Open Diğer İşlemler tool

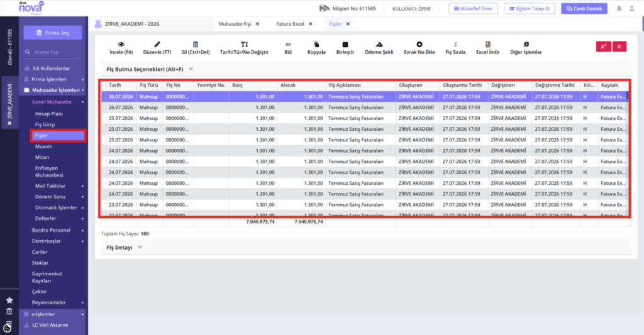click(526, 48)
